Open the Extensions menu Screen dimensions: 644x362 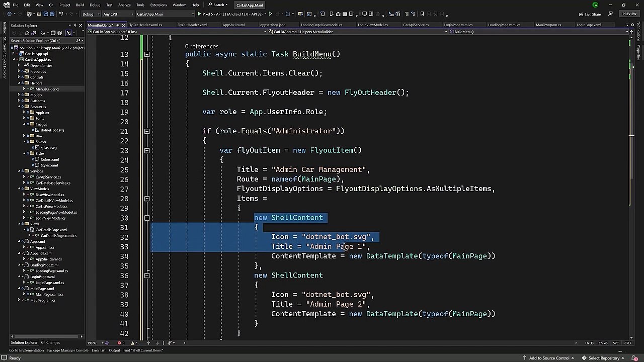(158, 5)
